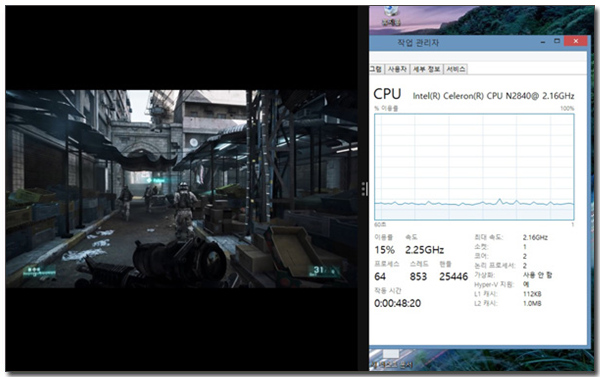600x377 pixels.
Task: Click the CPU utilization graph
Action: pos(474,167)
